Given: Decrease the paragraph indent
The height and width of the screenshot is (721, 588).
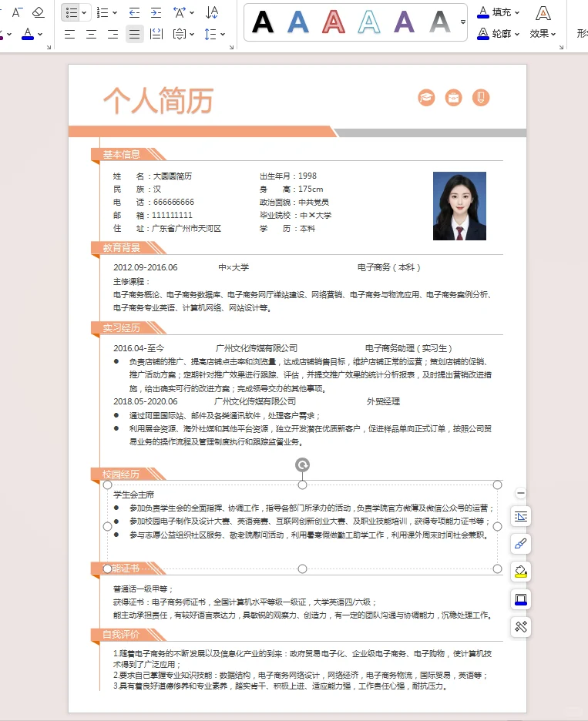Looking at the screenshot, I should (x=134, y=12).
